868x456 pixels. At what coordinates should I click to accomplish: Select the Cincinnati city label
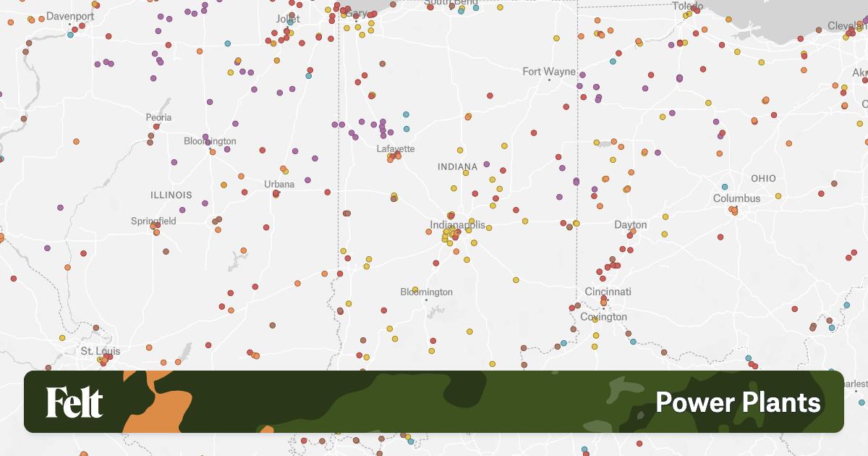(x=608, y=292)
